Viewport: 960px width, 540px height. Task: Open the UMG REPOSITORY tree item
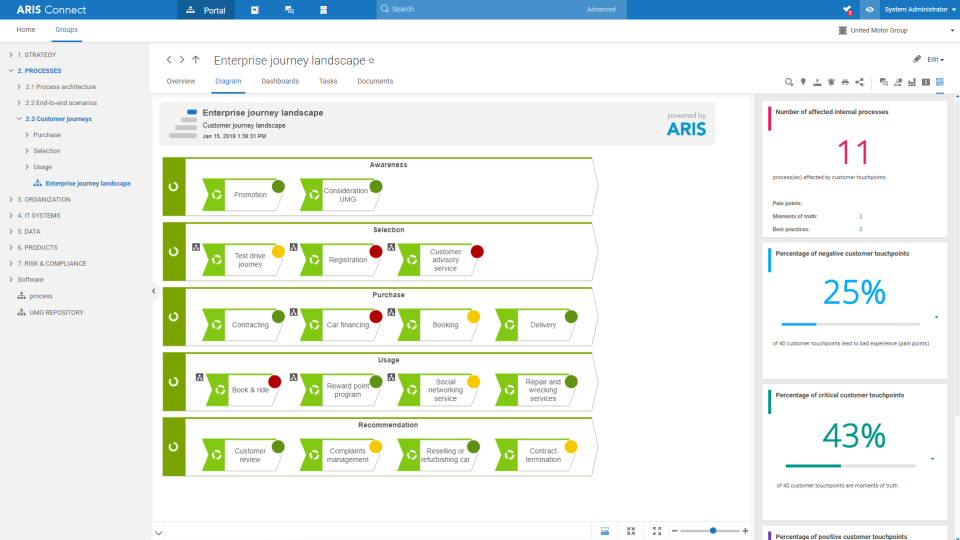(56, 312)
